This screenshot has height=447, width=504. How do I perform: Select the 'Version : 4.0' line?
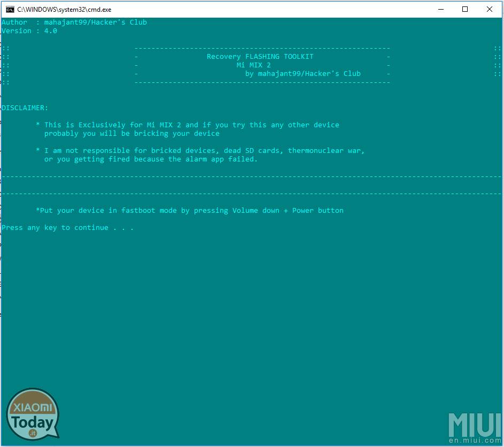point(29,31)
